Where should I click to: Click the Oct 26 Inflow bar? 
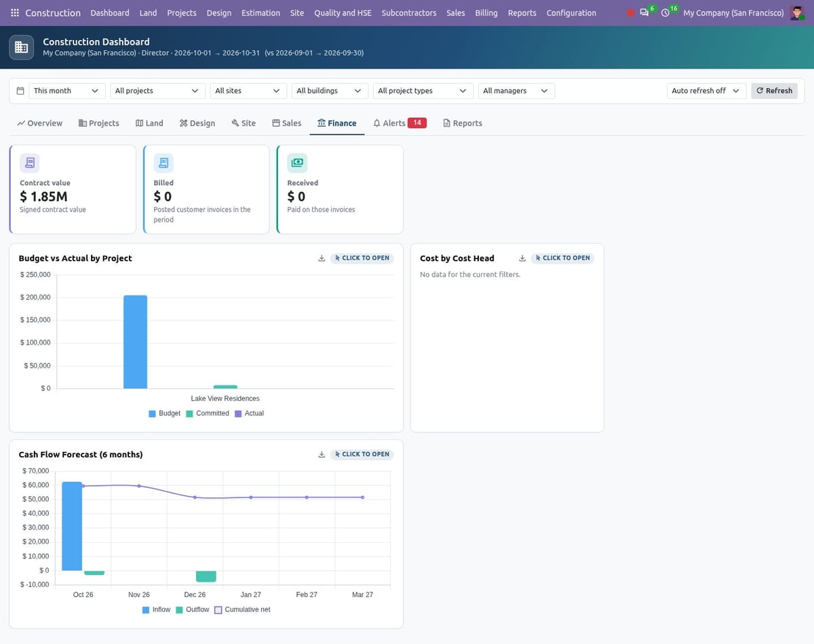(72, 526)
